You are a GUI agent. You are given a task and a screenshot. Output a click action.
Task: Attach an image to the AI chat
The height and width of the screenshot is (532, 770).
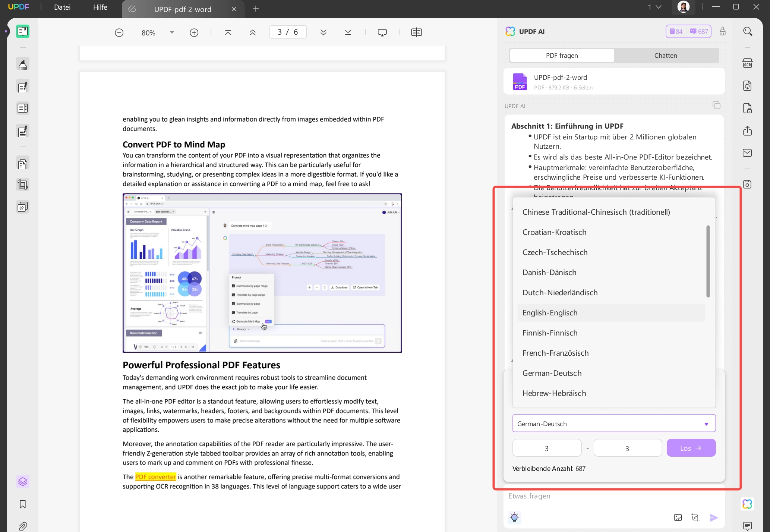[x=678, y=517]
